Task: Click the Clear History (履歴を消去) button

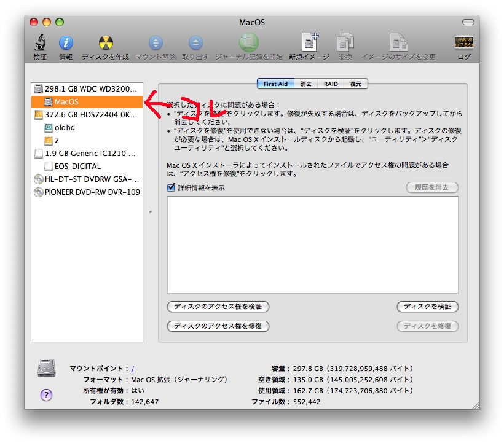Action: tap(432, 187)
